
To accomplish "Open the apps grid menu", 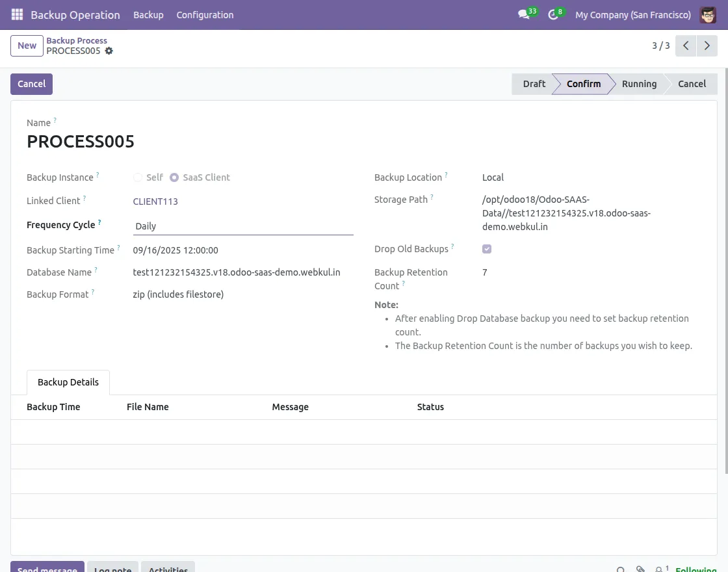I will point(17,14).
